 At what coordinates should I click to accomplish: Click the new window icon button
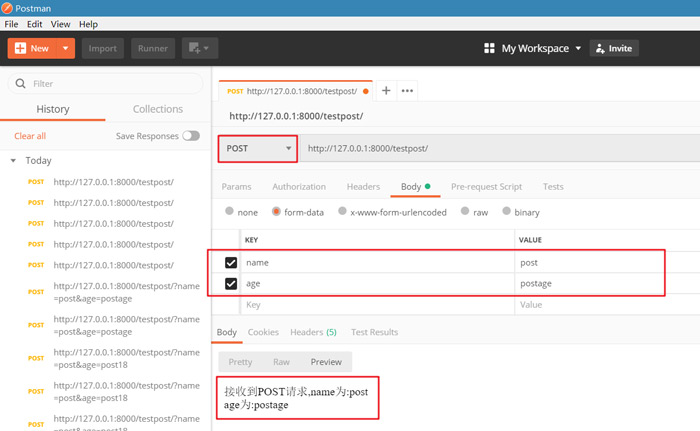tap(200, 48)
